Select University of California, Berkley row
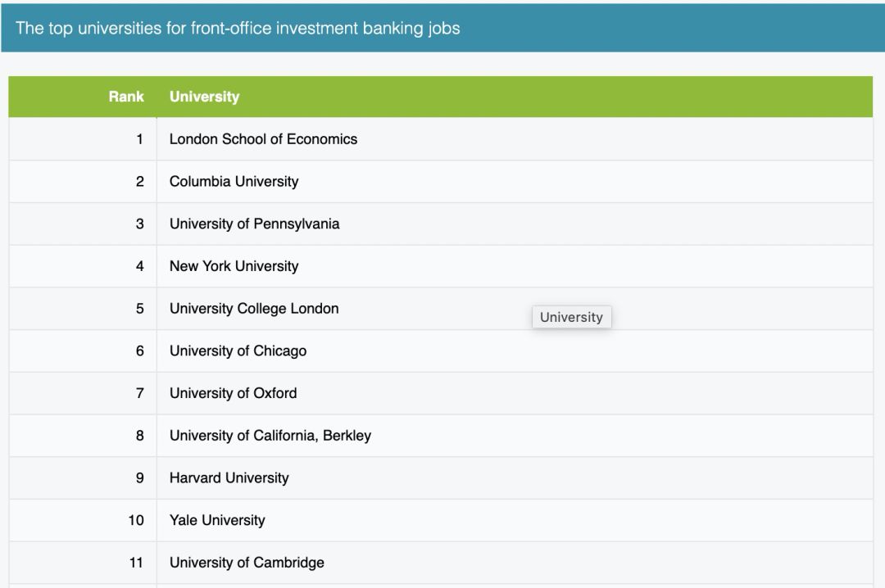This screenshot has width=885, height=588. pos(441,435)
